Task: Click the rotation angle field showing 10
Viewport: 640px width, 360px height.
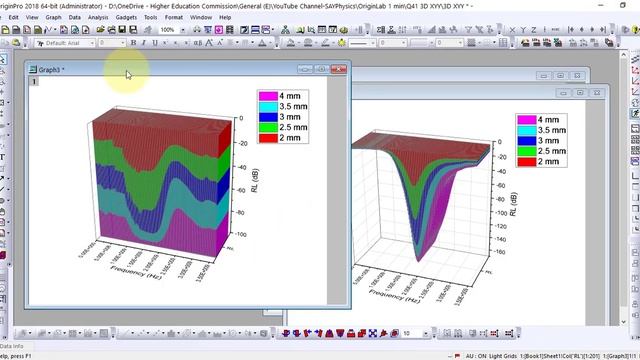Action: pyautogui.click(x=411, y=333)
